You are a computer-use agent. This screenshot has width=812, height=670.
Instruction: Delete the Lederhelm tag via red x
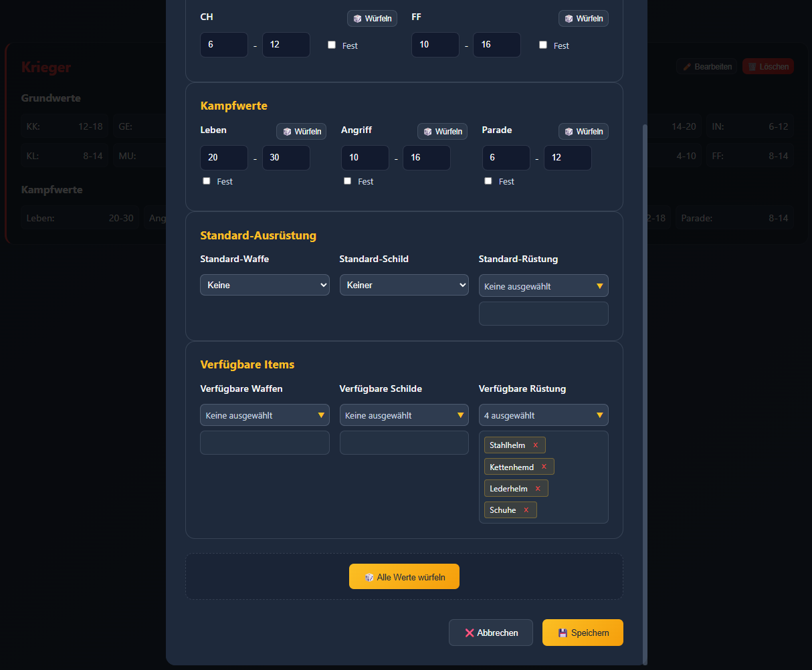[x=538, y=489]
